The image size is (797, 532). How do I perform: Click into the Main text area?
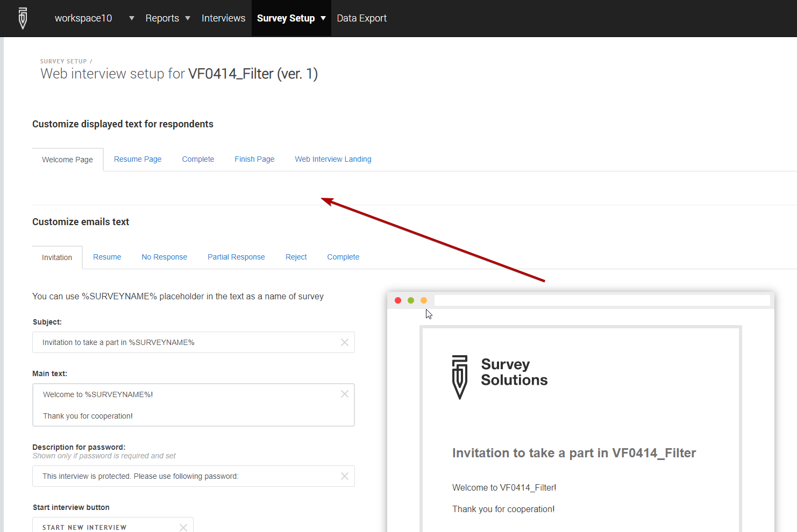[194, 405]
